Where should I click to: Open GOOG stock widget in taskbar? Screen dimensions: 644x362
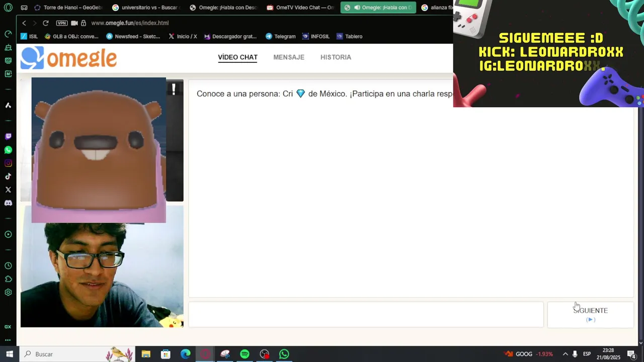[529, 354]
